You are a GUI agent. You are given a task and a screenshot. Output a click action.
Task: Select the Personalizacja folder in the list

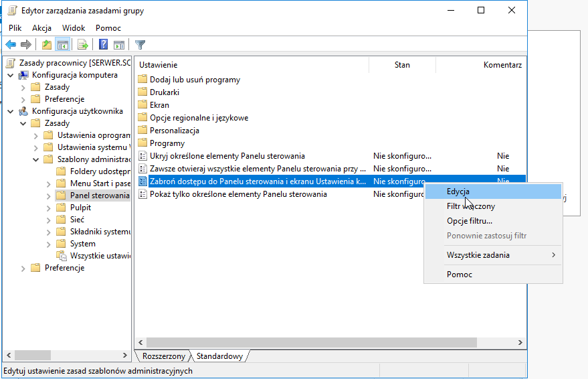pos(175,131)
